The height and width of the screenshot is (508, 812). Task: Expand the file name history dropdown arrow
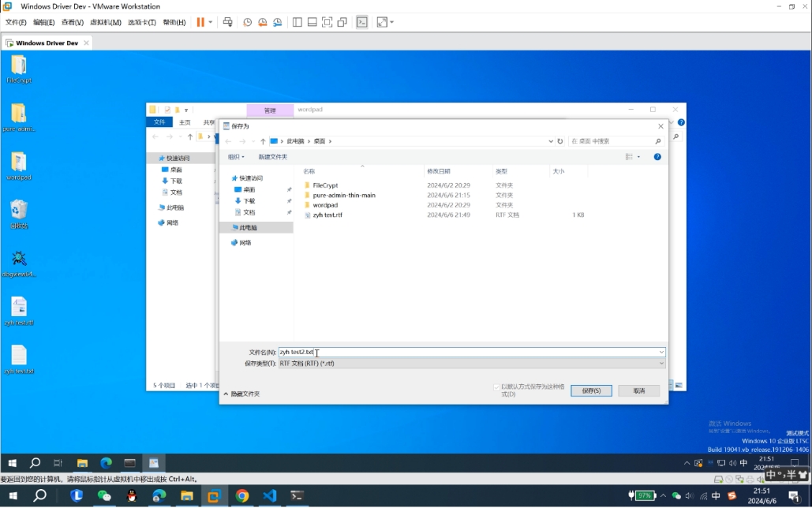[x=661, y=353]
